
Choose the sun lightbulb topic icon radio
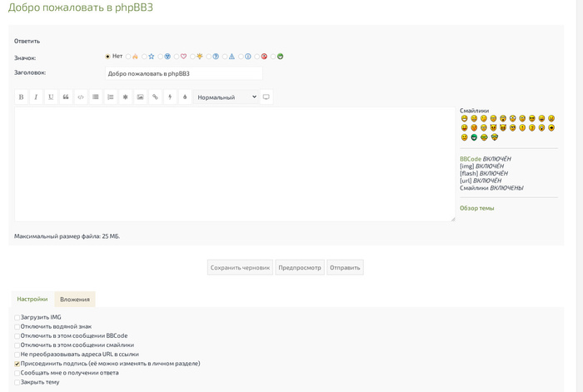coord(192,57)
